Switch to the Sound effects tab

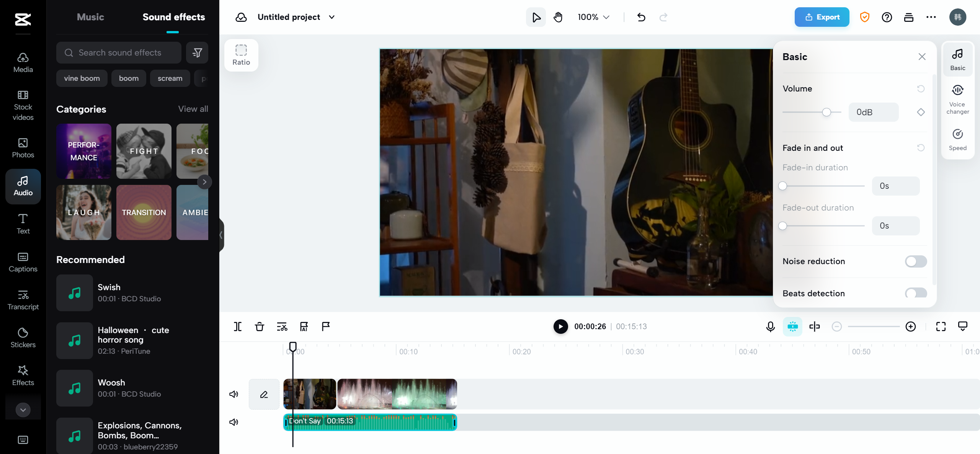click(174, 17)
